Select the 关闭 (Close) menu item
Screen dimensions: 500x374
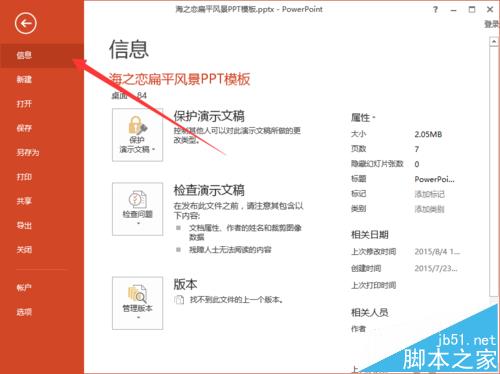coord(42,250)
